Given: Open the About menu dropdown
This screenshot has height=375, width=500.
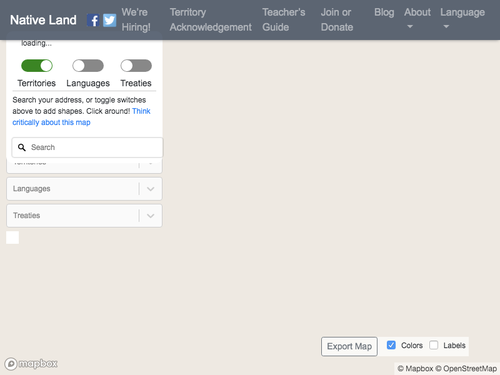Looking at the screenshot, I should coord(417,19).
